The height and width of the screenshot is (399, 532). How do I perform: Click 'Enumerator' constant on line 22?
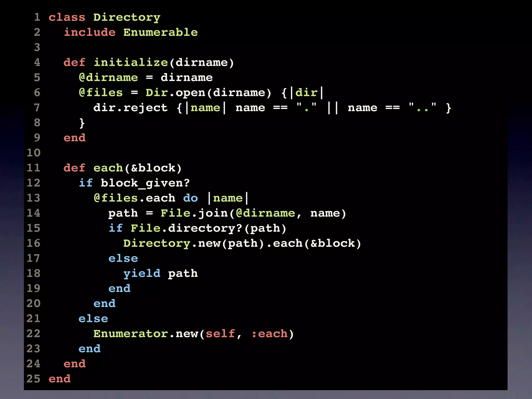131,334
